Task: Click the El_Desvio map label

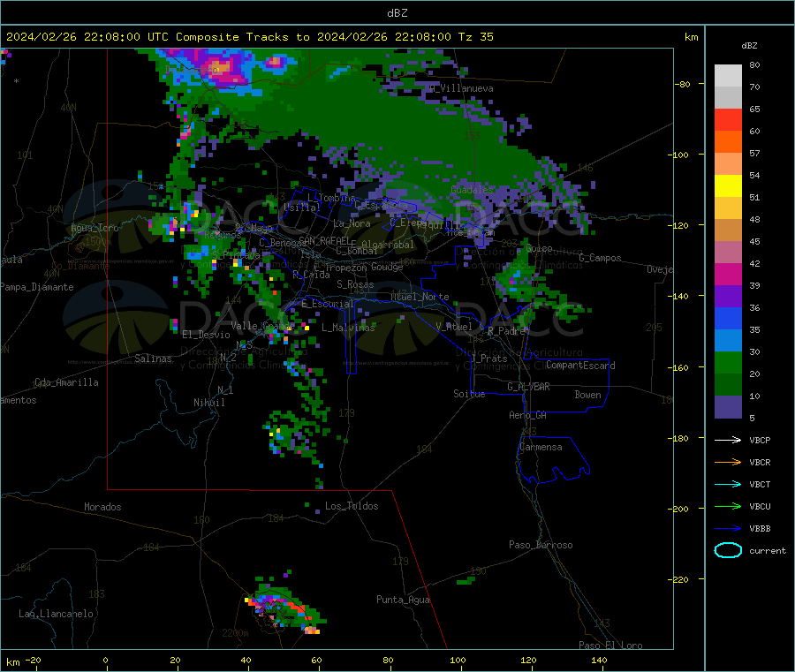Action: [206, 335]
